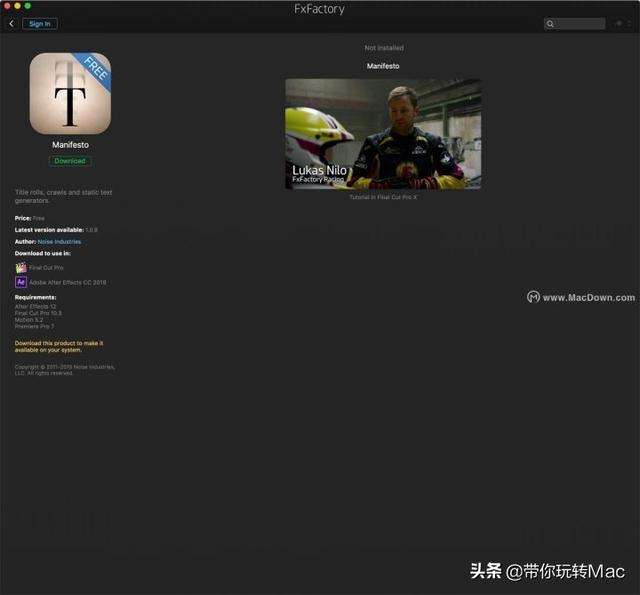Viewport: 640px width, 595px height.
Task: Click the 'Manifesto' title above the video
Action: click(383, 66)
